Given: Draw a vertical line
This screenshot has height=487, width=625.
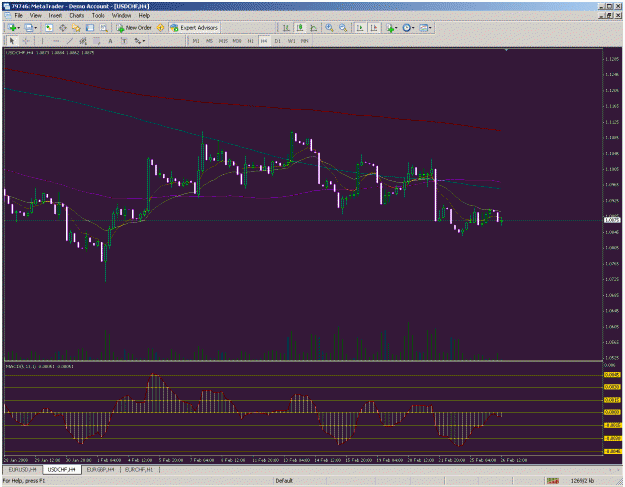Looking at the screenshot, I should (42, 41).
